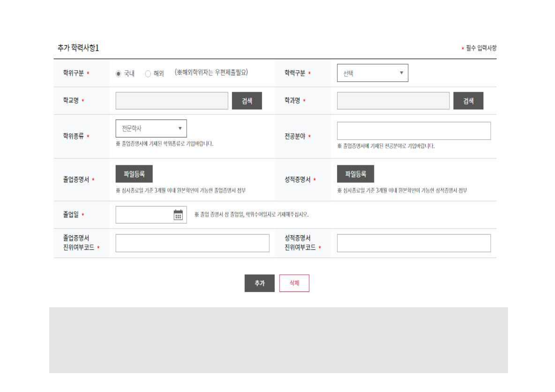Click the 검색 button next to 학과명
This screenshot has height=392, width=555.
468,101
